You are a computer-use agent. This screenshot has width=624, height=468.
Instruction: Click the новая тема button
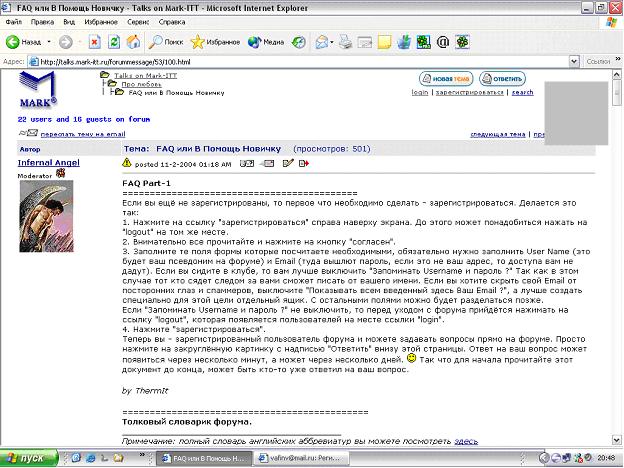[446, 79]
